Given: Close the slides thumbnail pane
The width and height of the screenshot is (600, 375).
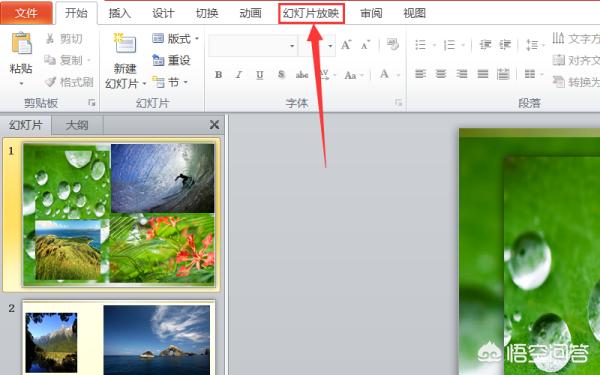Looking at the screenshot, I should point(214,124).
